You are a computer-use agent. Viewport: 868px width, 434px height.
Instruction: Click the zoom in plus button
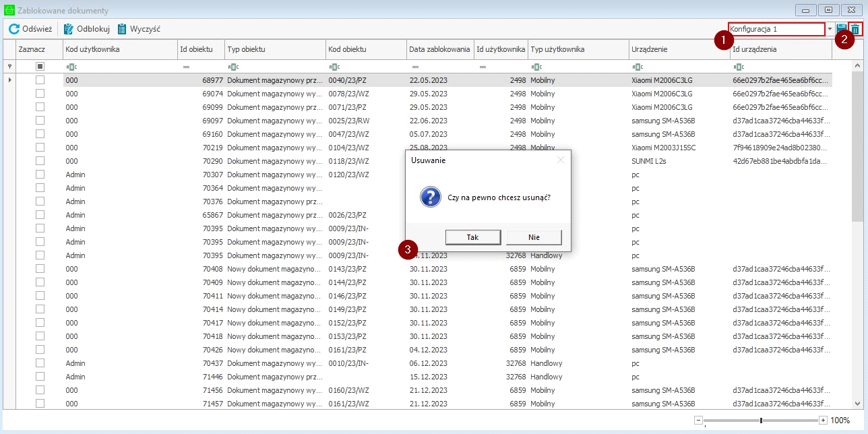click(823, 420)
